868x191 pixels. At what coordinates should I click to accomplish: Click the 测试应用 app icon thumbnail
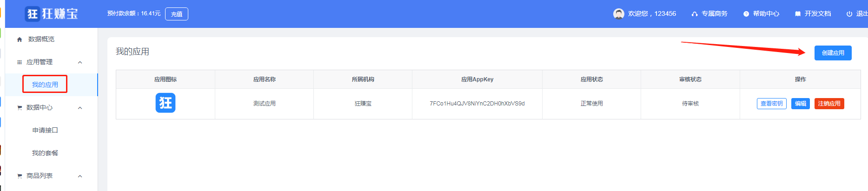tap(166, 103)
